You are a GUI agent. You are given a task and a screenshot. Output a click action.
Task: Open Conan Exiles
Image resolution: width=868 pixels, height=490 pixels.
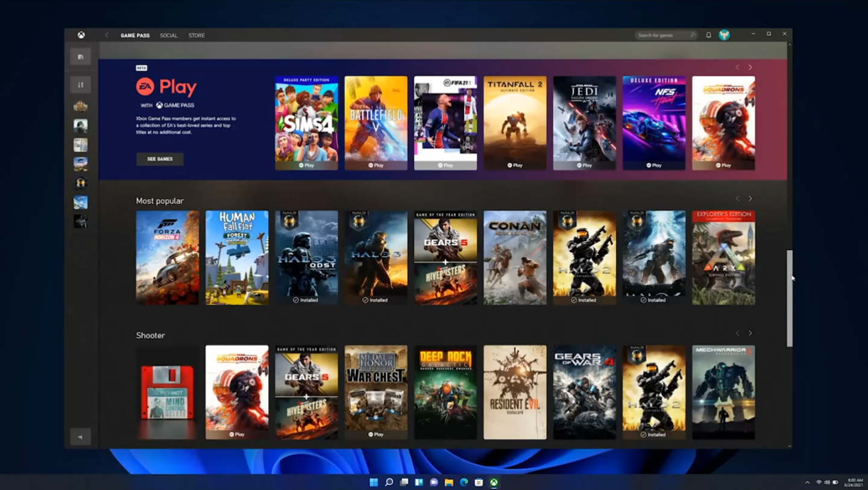pyautogui.click(x=515, y=257)
